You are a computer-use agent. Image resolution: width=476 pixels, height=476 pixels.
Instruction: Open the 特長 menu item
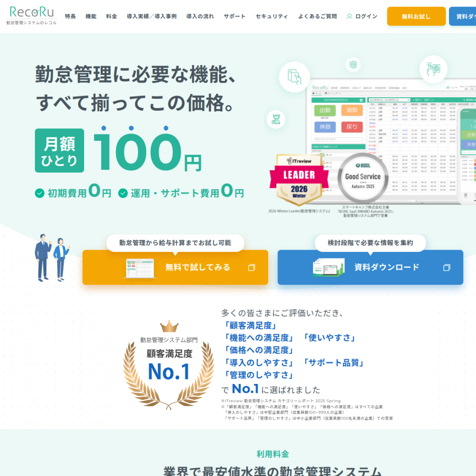click(x=70, y=16)
